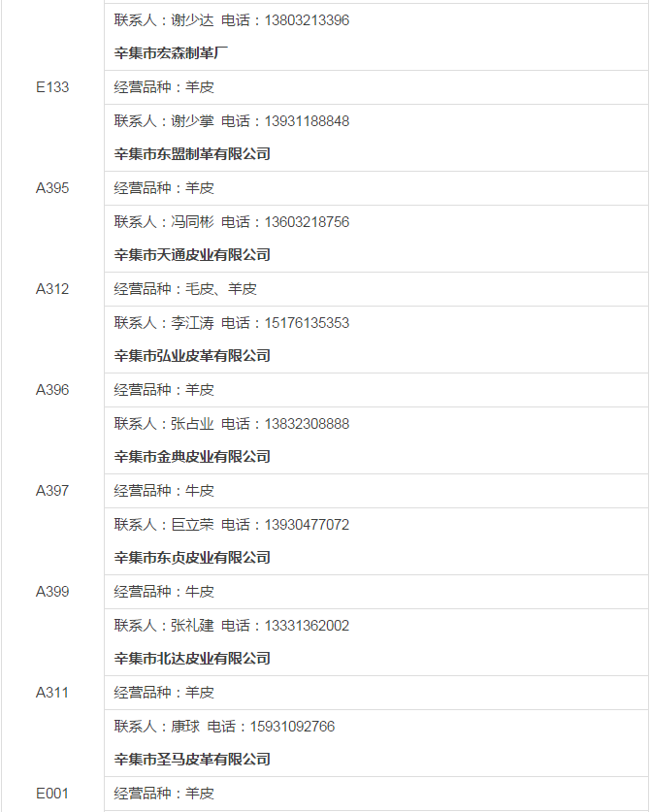Click 辛集市北达皮业有限公司 company name

point(192,660)
